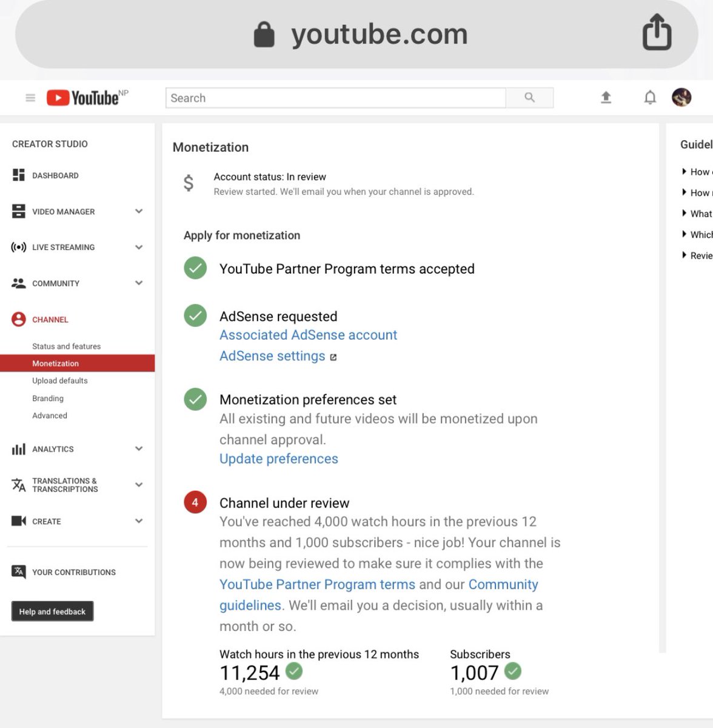This screenshot has width=713, height=728.
Task: Click the '11,254' watch hours value
Action: tap(249, 673)
